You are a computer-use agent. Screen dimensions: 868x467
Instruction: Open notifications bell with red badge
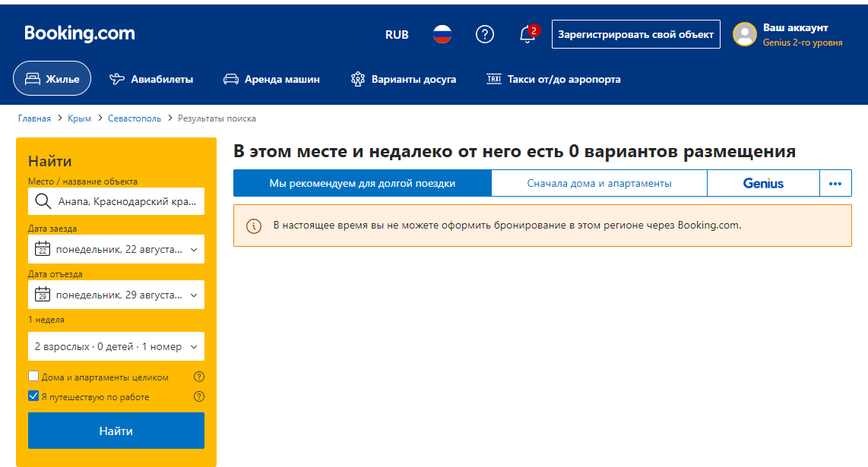click(x=527, y=34)
